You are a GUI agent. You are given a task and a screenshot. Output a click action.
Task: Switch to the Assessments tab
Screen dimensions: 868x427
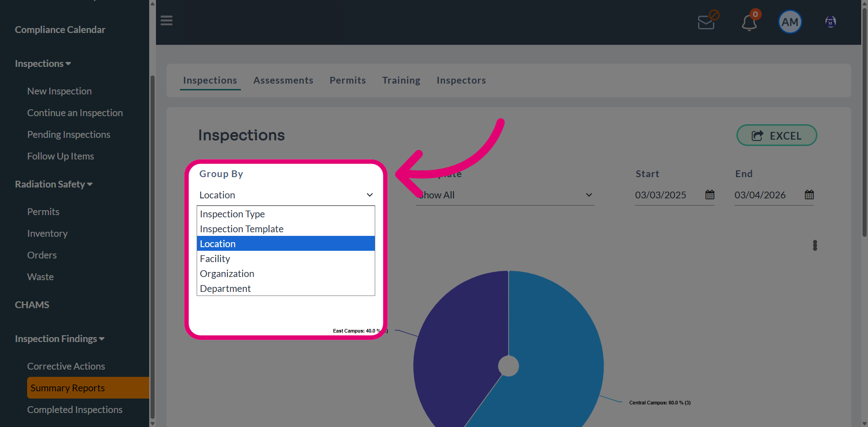tap(283, 80)
